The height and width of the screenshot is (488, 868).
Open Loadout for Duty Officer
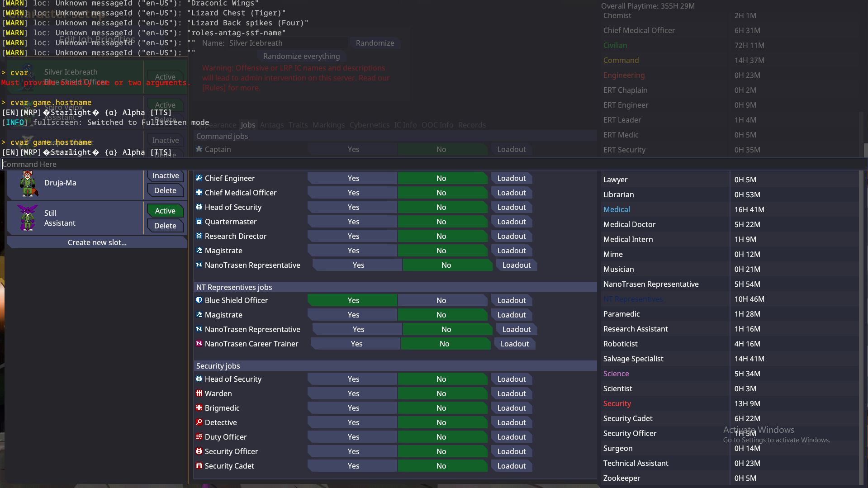click(x=511, y=437)
